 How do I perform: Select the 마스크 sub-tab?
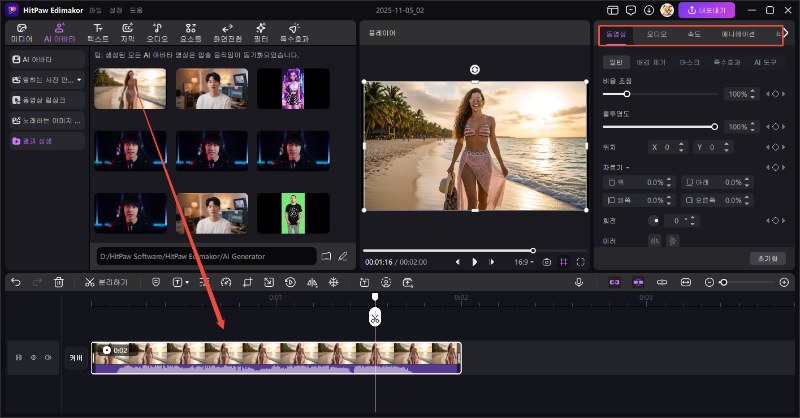[x=689, y=62]
